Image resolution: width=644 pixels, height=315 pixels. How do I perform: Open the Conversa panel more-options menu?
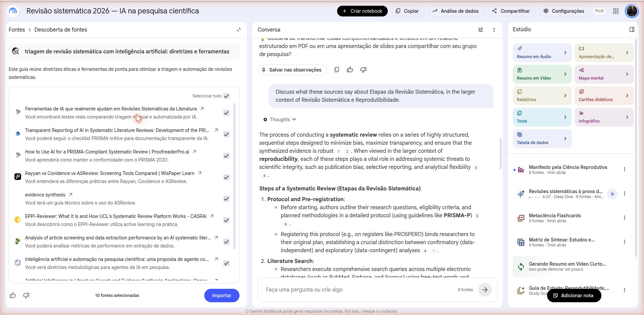pos(494,30)
